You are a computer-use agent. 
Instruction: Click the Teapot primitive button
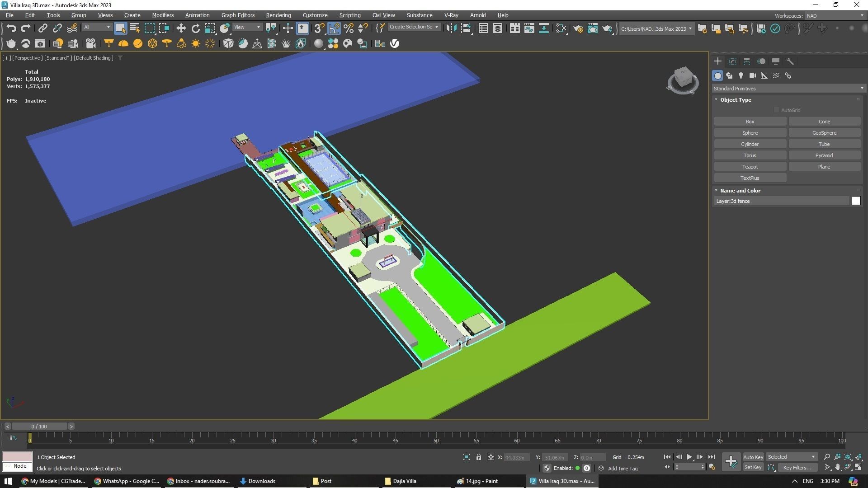750,167
